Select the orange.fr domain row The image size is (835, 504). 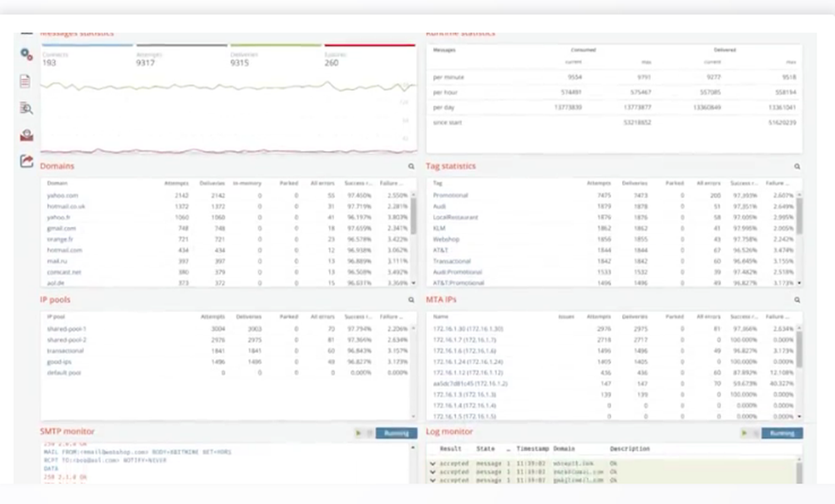227,239
